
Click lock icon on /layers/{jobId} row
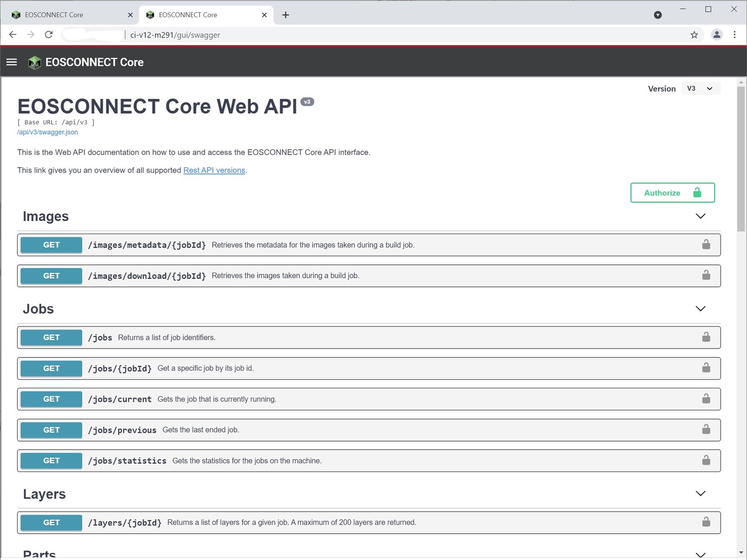tap(706, 522)
